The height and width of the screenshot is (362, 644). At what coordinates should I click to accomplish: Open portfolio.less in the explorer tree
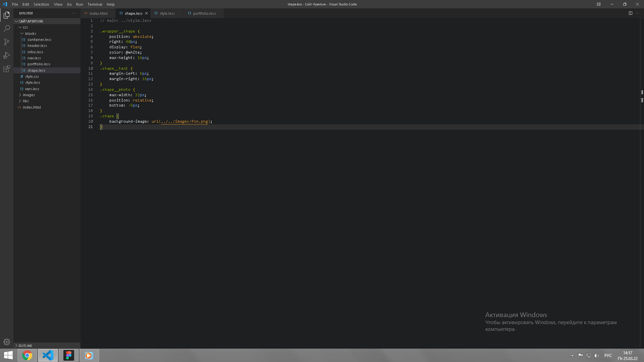coord(47,64)
